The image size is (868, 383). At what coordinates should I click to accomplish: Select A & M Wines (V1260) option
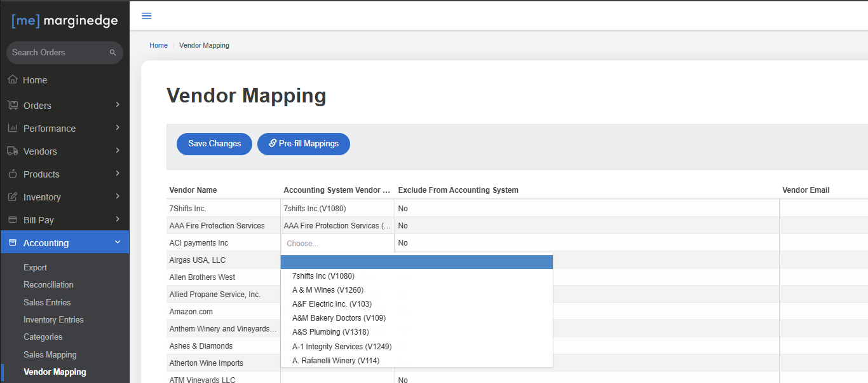(417, 290)
